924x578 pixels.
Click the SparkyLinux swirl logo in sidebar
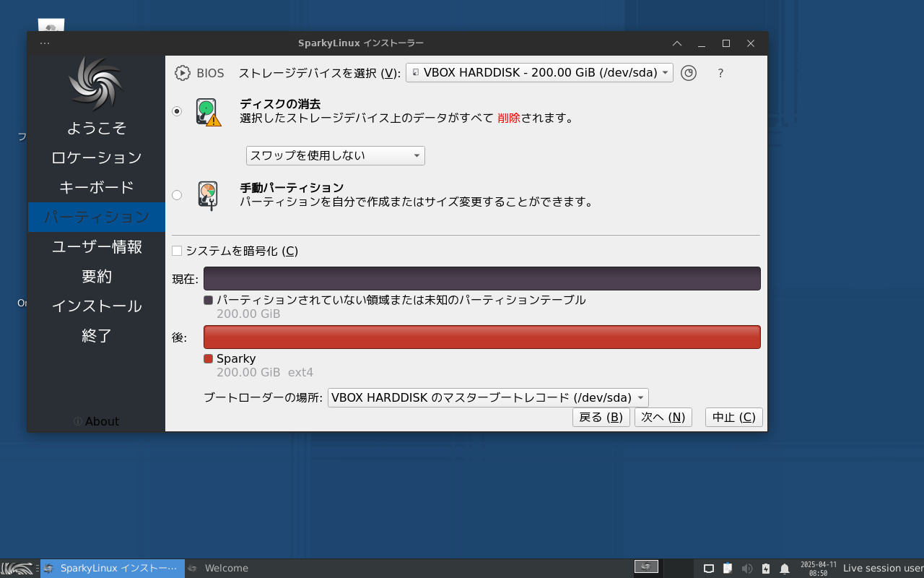coord(96,84)
